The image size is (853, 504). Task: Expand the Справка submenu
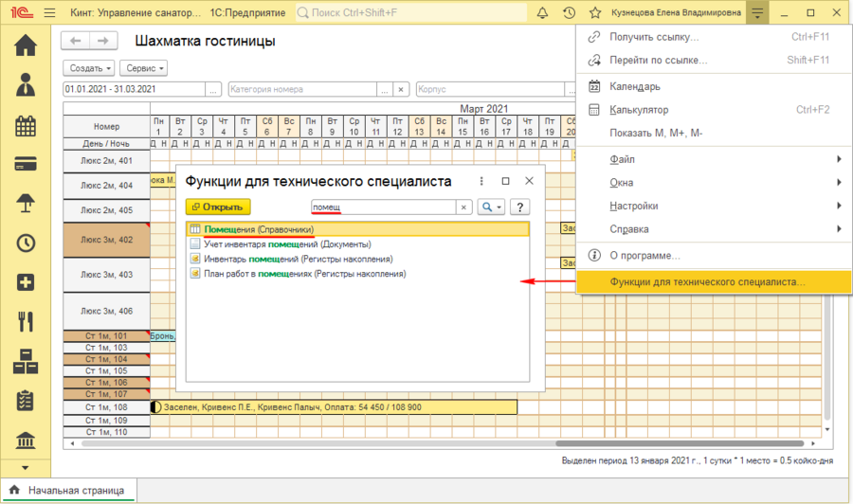(x=715, y=229)
